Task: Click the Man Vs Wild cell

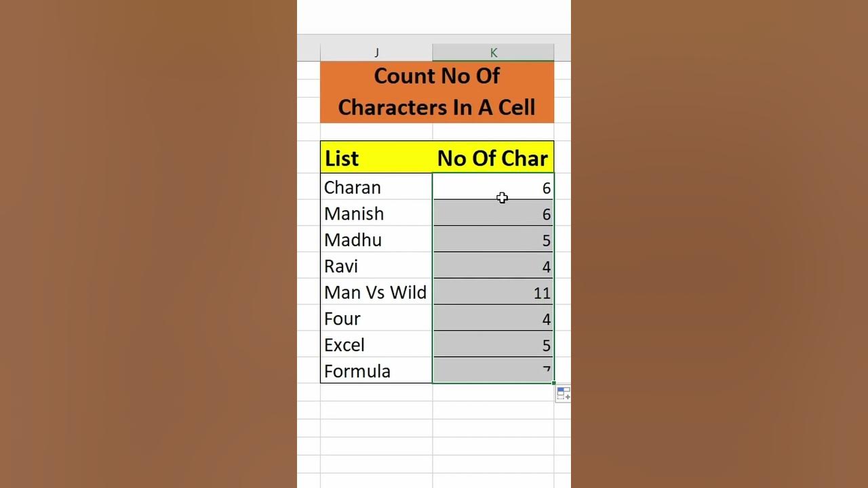Action: point(376,292)
